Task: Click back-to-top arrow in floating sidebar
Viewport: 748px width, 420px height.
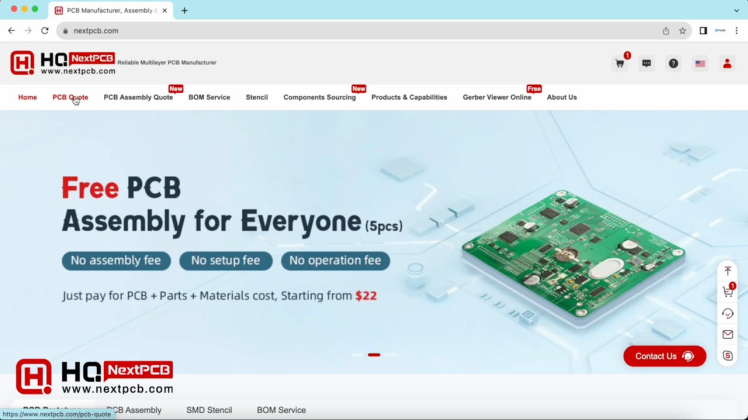Action: [x=727, y=271]
